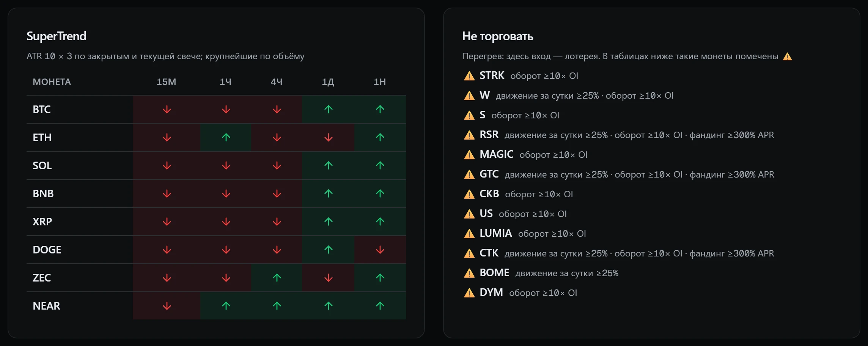868x346 pixels.
Task: Click NEAR 15М red down arrow
Action: pos(167,306)
